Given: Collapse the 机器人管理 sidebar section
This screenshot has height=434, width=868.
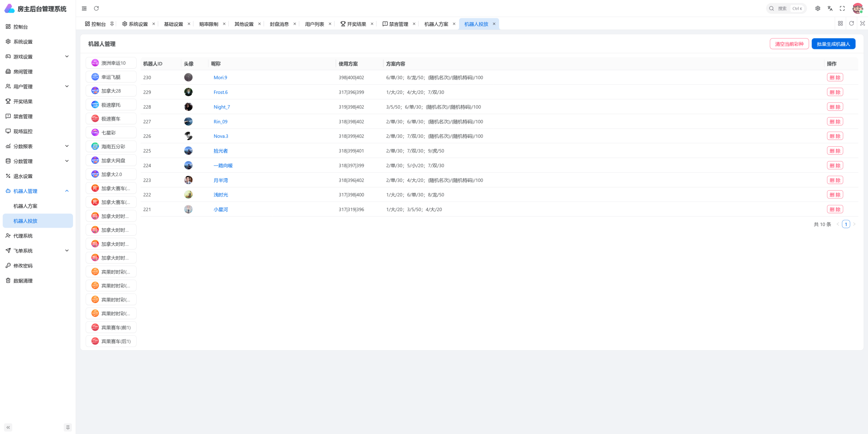Looking at the screenshot, I should tap(38, 191).
